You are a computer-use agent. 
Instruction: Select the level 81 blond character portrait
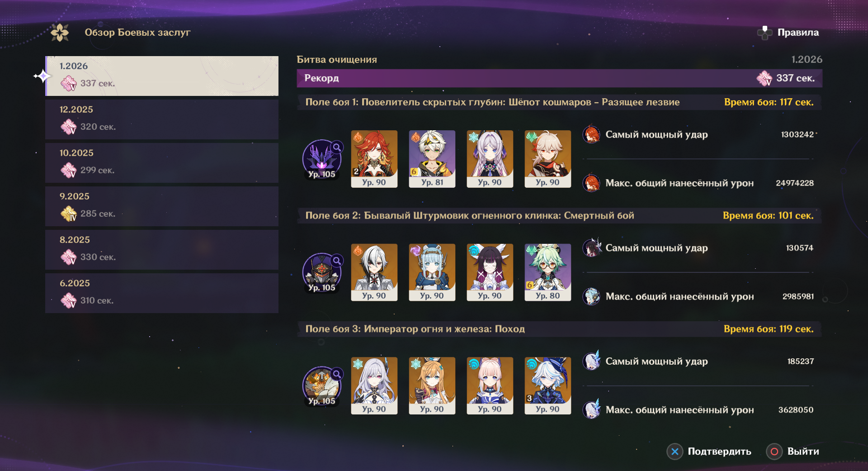432,159
